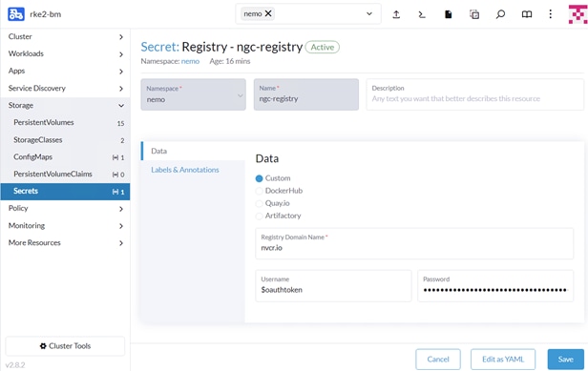Click the user avatar in top corner
Image resolution: width=588 pixels, height=371 pixels.
(577, 14)
